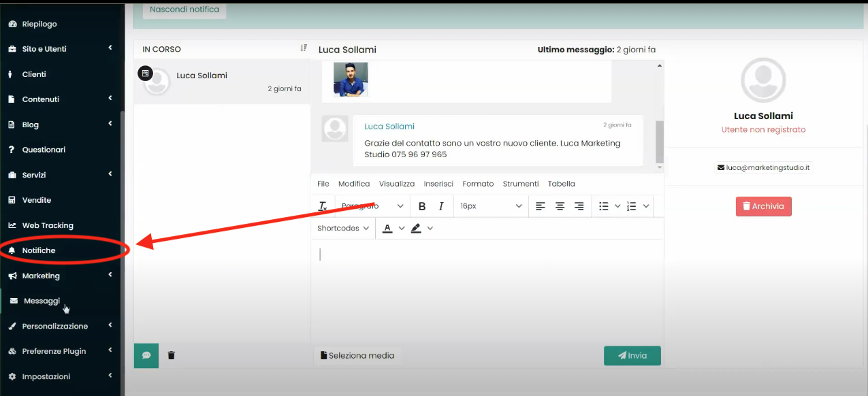Click the red Archivia button
This screenshot has height=396, width=868.
[763, 206]
